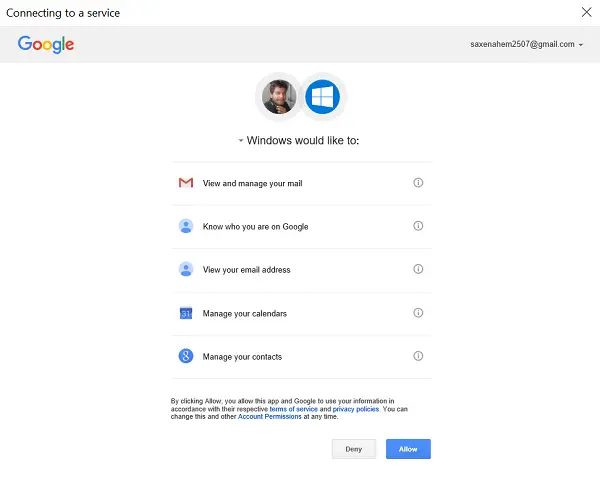Click the Gmail envelope icon
The image size is (600, 478).
(x=186, y=183)
